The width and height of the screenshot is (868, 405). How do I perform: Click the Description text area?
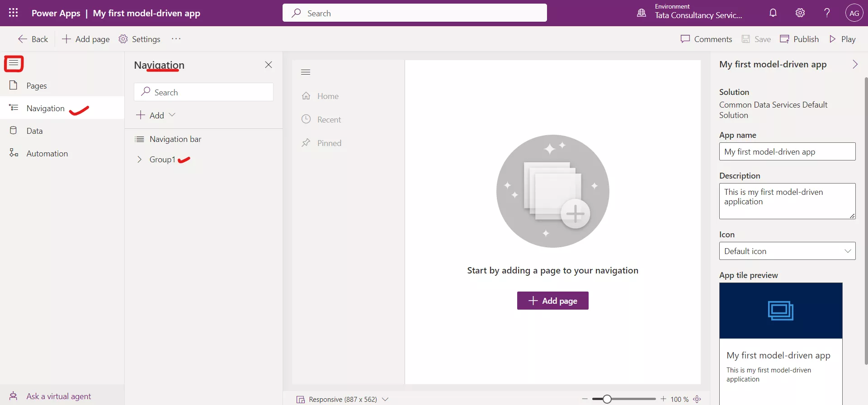[787, 201]
